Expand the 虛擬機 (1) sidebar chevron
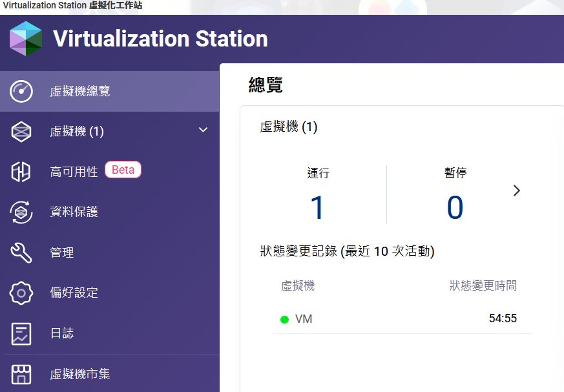The width and height of the screenshot is (564, 392). pos(203,130)
